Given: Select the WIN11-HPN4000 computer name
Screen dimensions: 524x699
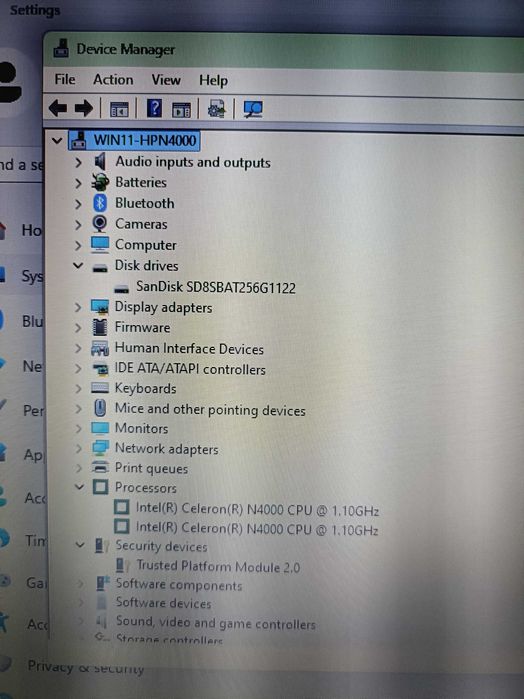Looking at the screenshot, I should (145, 140).
